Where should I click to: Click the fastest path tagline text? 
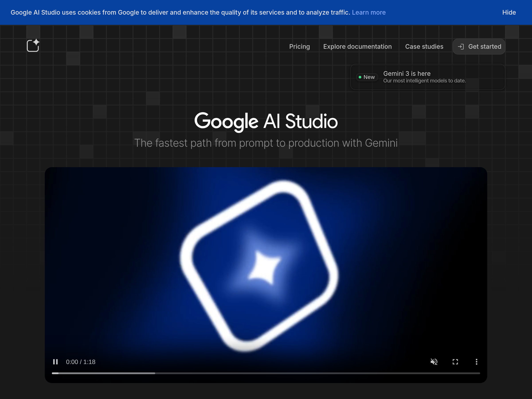pos(266,143)
